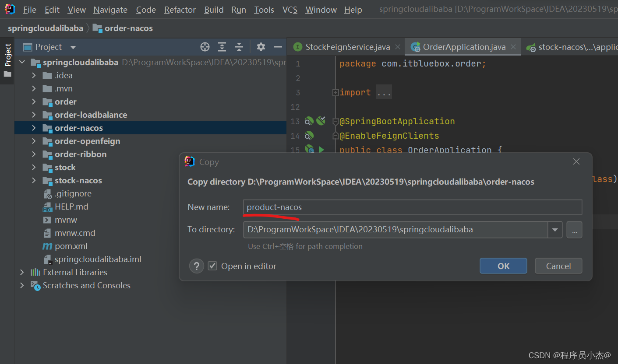Viewport: 618px width, 364px height.
Task: Open Project panel settings gear
Action: [x=261, y=47]
